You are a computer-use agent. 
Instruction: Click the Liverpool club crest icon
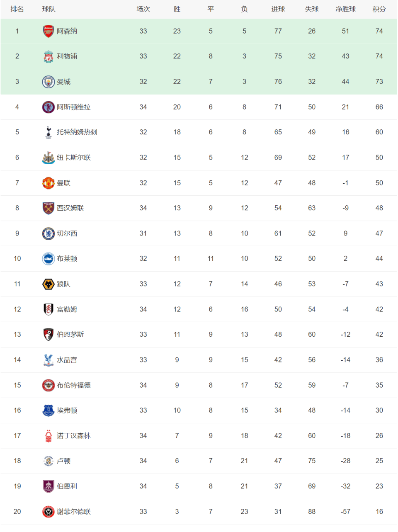tap(49, 56)
